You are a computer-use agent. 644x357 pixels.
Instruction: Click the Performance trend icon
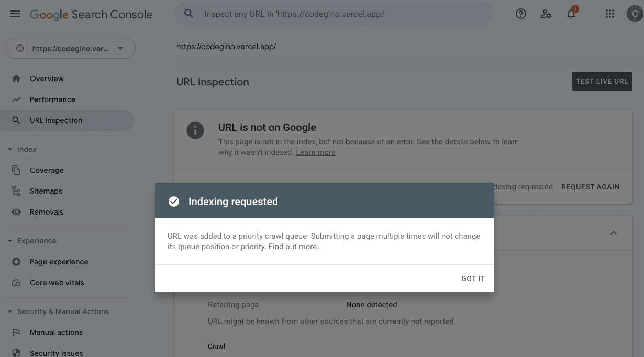[x=16, y=99]
